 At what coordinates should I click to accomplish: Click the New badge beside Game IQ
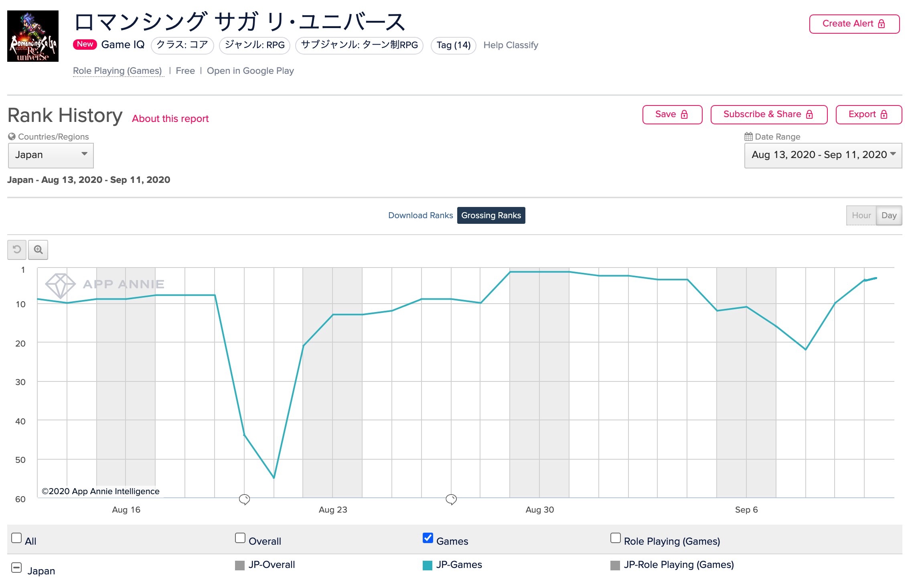85,44
